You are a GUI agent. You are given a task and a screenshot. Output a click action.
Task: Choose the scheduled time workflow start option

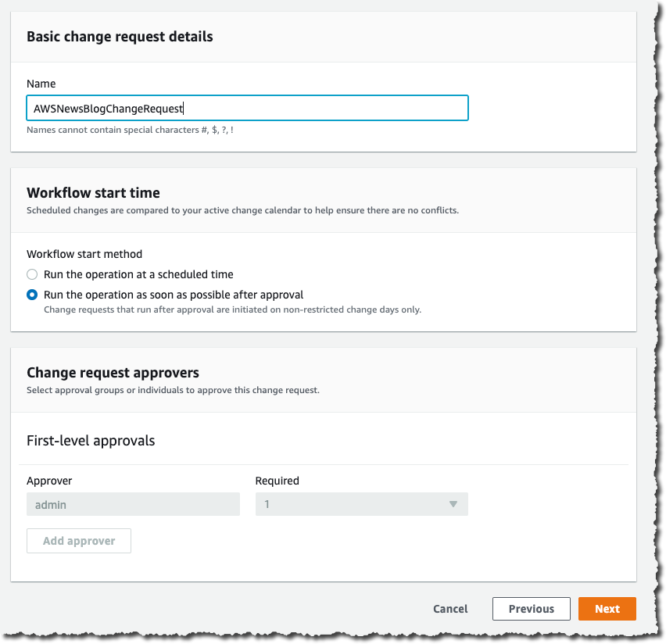point(30,274)
